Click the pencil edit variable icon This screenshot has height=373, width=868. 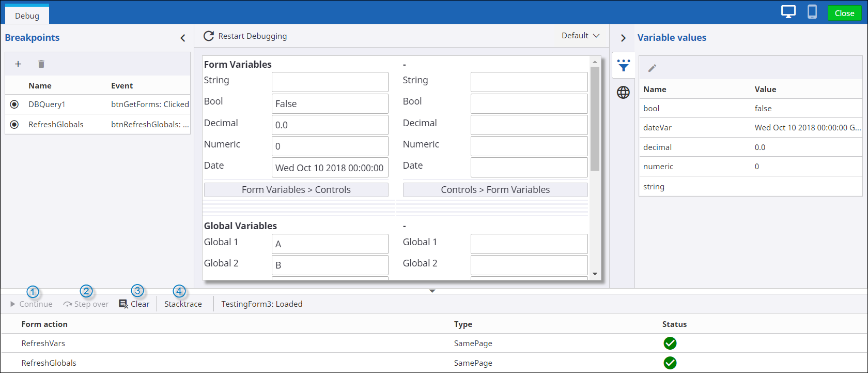652,68
